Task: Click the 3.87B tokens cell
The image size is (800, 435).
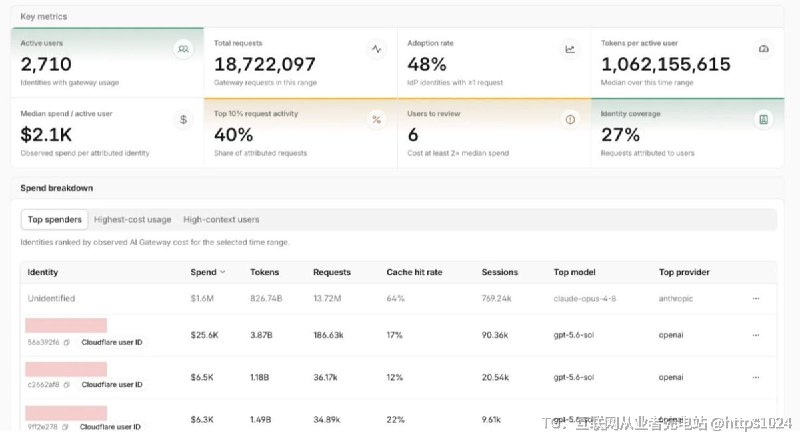Action: coord(261,336)
